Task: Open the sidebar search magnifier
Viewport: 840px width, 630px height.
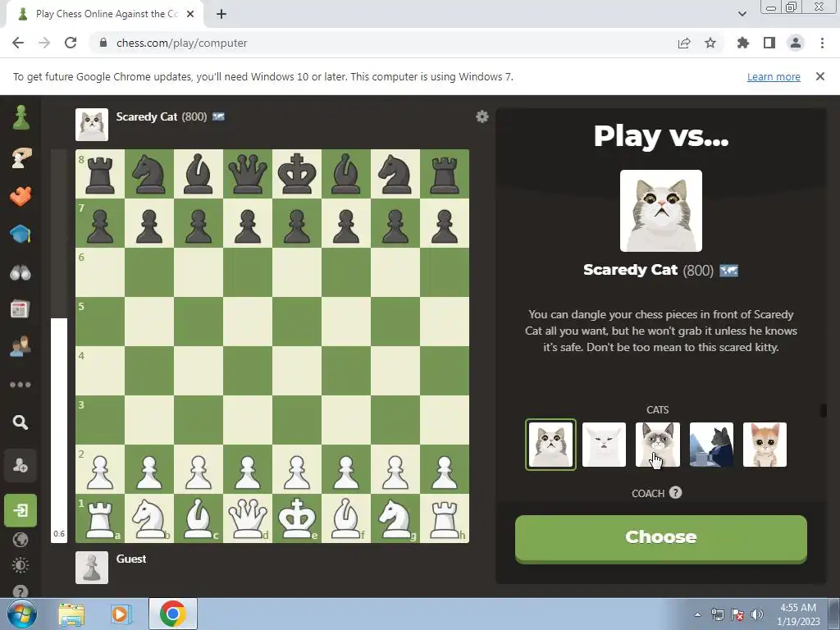Action: tap(21, 422)
